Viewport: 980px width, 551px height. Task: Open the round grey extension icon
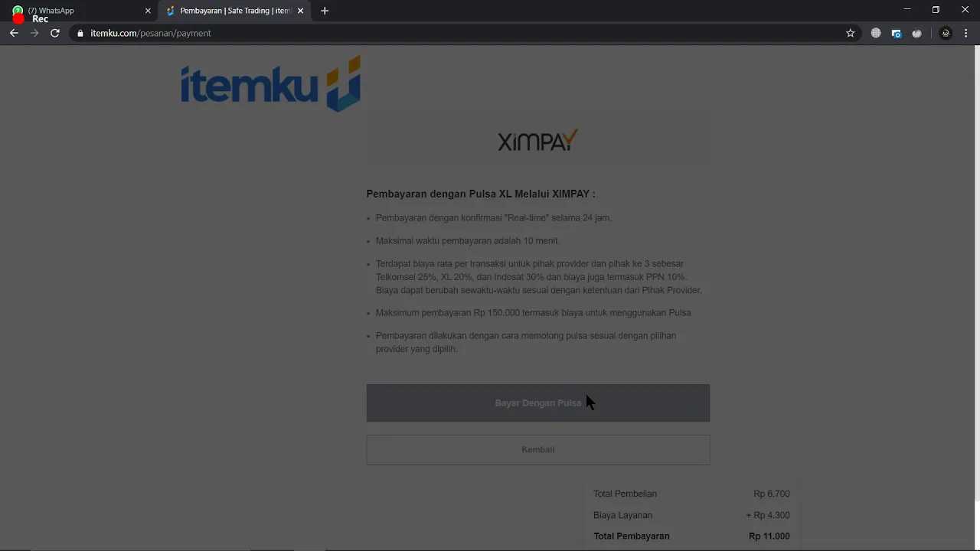917,33
